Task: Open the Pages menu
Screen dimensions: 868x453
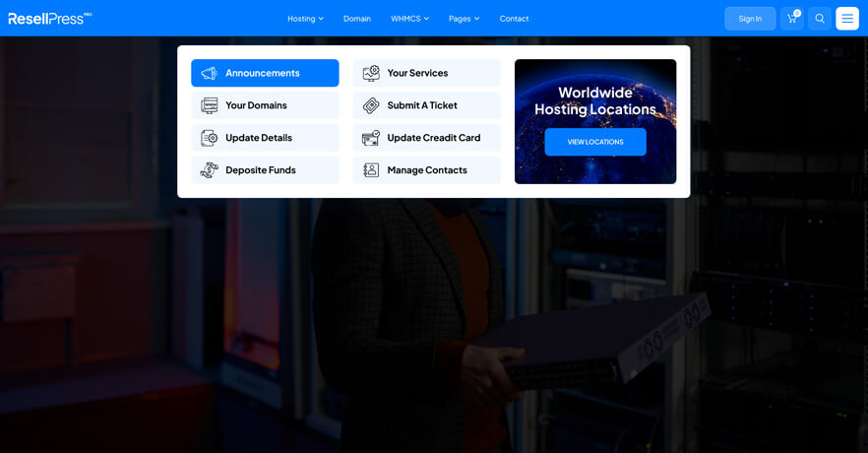Action: pyautogui.click(x=464, y=19)
